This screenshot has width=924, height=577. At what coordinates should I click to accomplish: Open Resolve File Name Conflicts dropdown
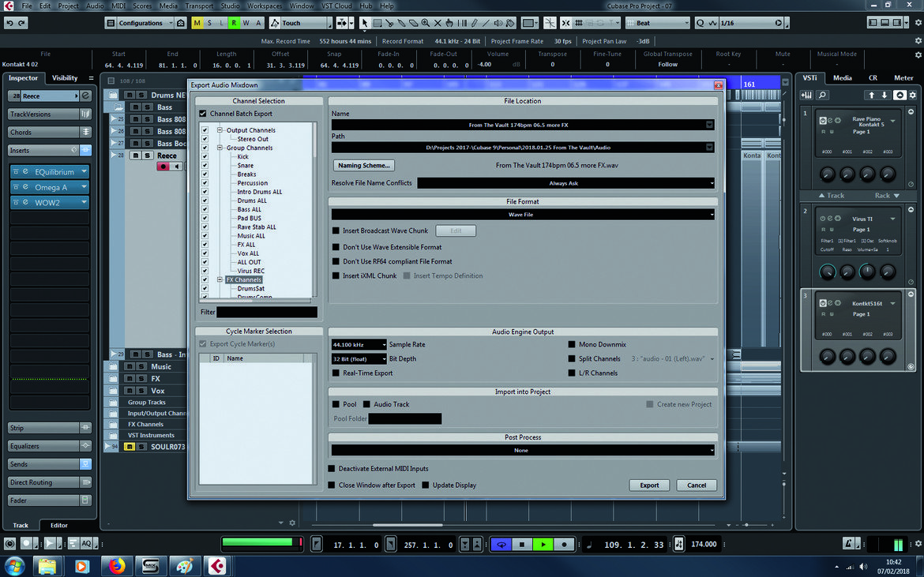(x=565, y=183)
